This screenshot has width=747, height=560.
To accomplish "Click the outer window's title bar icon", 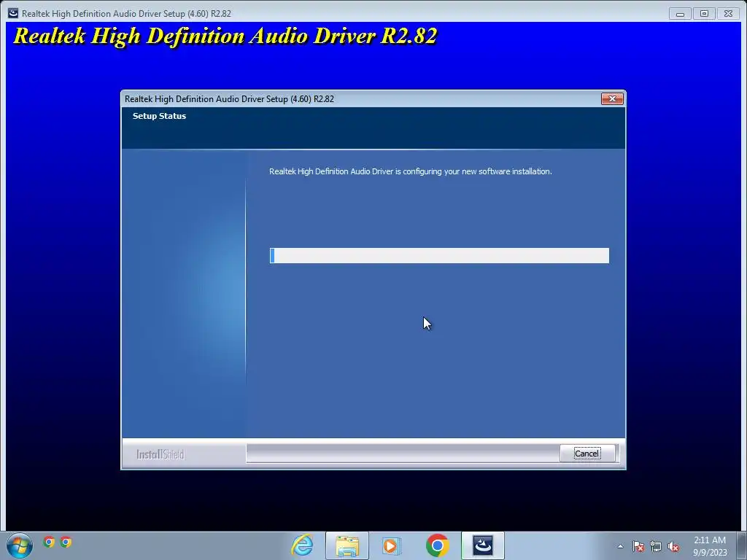I will (13, 13).
